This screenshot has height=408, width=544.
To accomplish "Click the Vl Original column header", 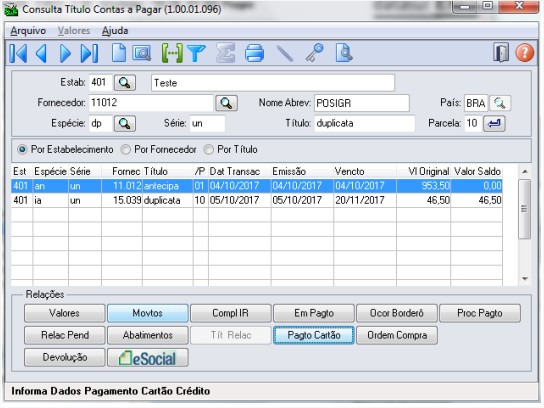I will click(424, 171).
